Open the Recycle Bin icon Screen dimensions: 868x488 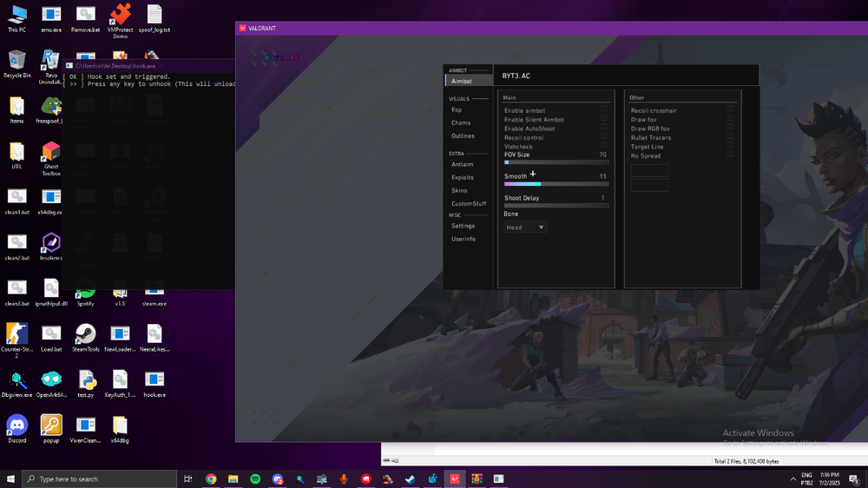[x=16, y=61]
